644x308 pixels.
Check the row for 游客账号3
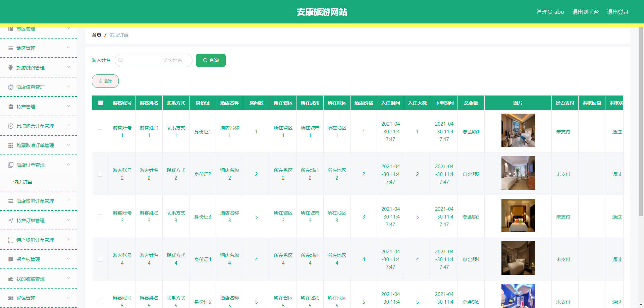tap(100, 217)
